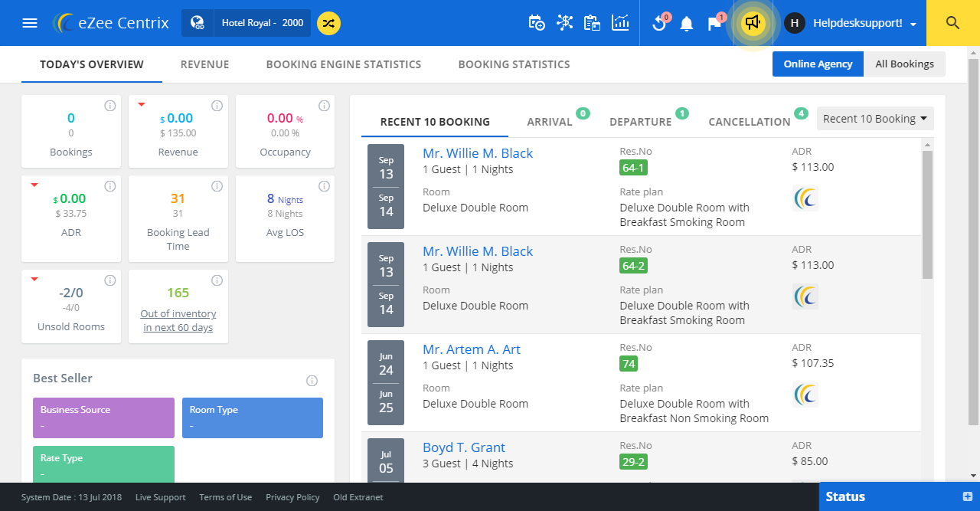980x511 pixels.
Task: Click the add-booking calendar icon
Action: pos(537,23)
